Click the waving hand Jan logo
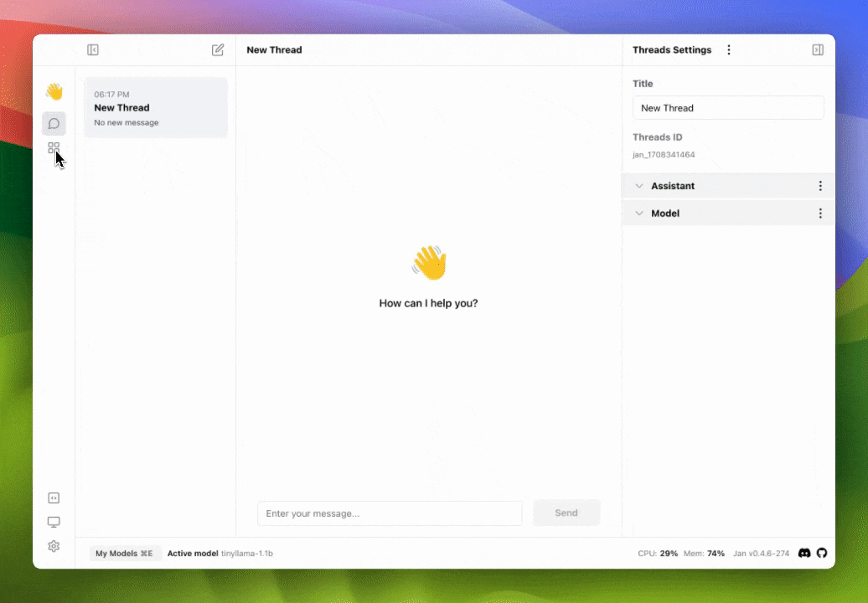Screen dimensions: 868x603 (54, 92)
